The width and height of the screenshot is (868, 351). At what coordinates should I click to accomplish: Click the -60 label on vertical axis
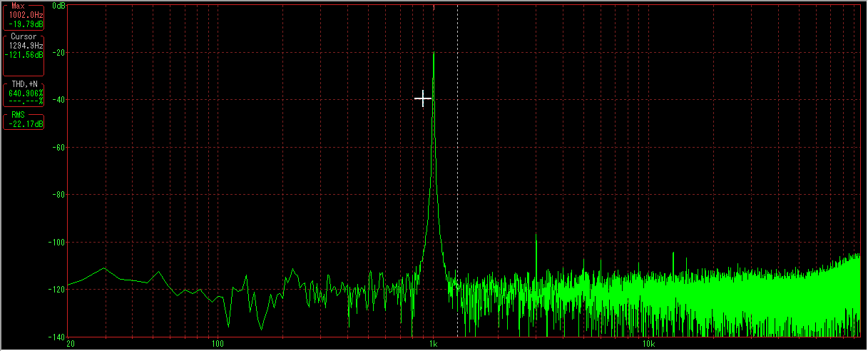58,148
